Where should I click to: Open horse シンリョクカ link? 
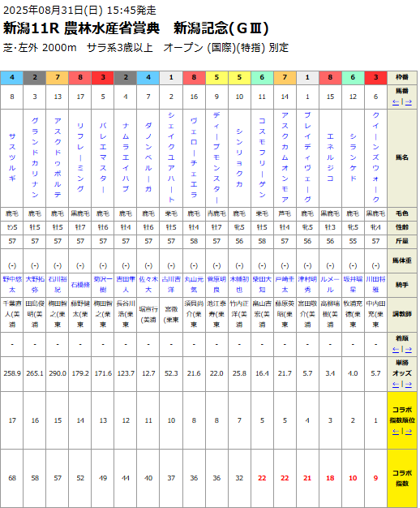pos(239,157)
